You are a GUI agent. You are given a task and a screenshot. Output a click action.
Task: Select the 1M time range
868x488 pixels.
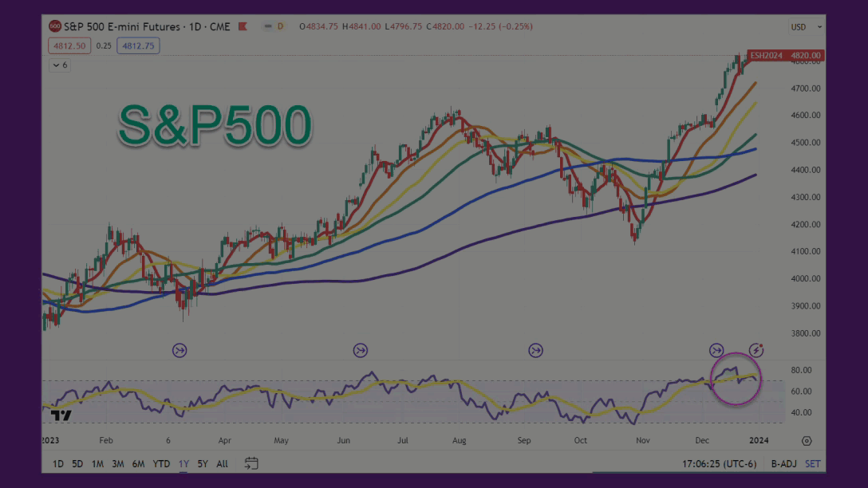click(x=97, y=463)
